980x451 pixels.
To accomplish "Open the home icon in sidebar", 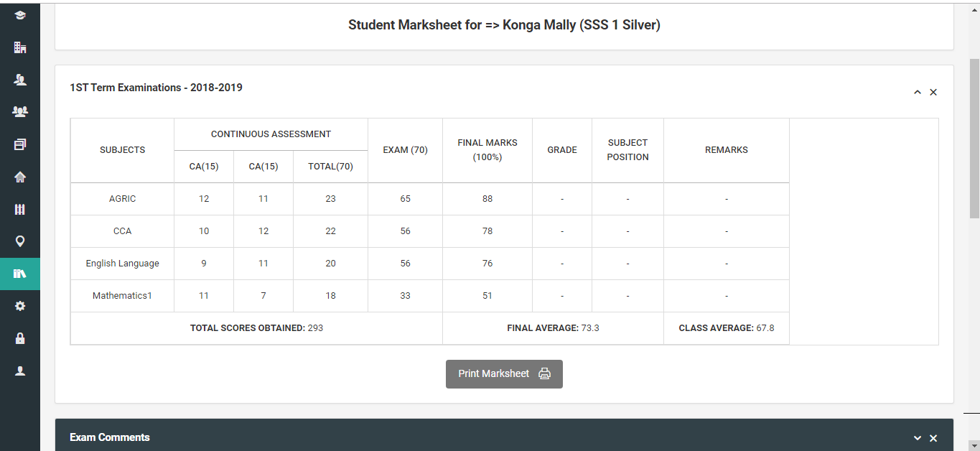I will click(20, 177).
